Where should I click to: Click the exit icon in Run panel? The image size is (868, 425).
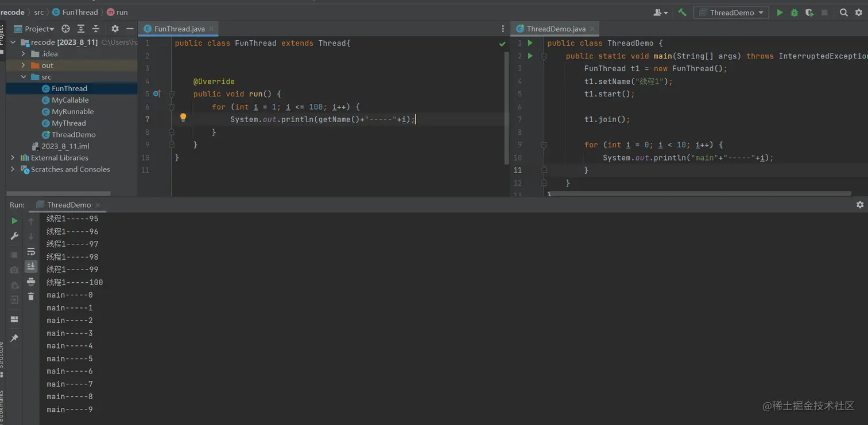14,299
